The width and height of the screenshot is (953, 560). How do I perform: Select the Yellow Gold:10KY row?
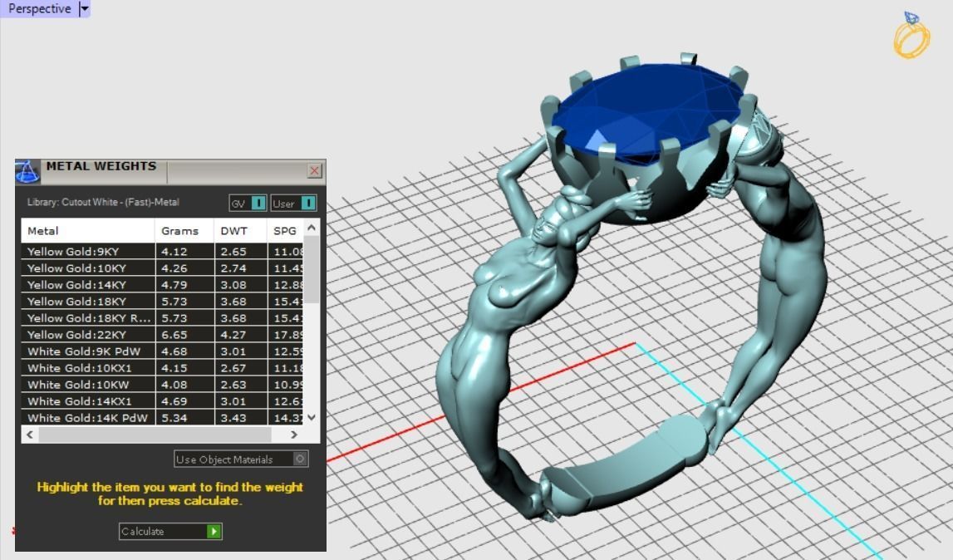(x=162, y=268)
